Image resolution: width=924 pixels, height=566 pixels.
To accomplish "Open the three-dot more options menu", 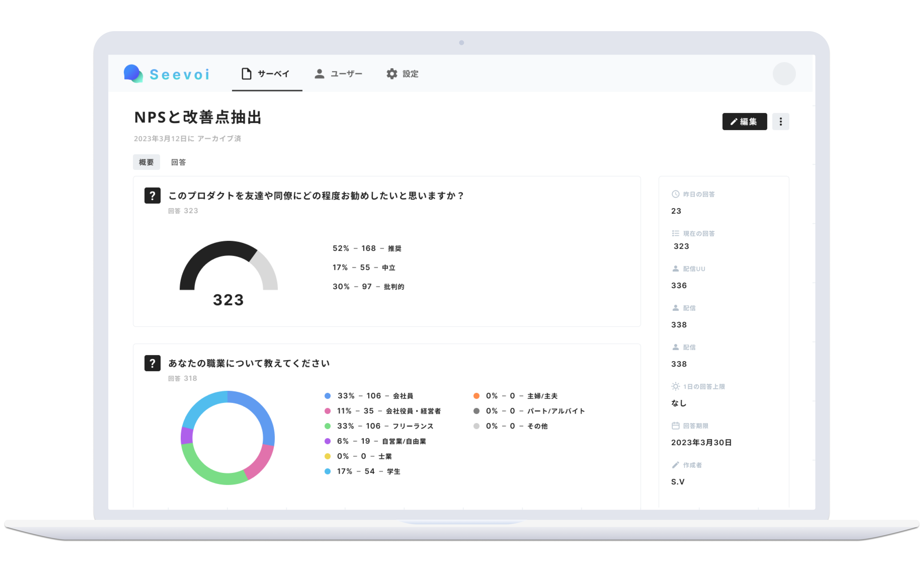I will pos(780,122).
